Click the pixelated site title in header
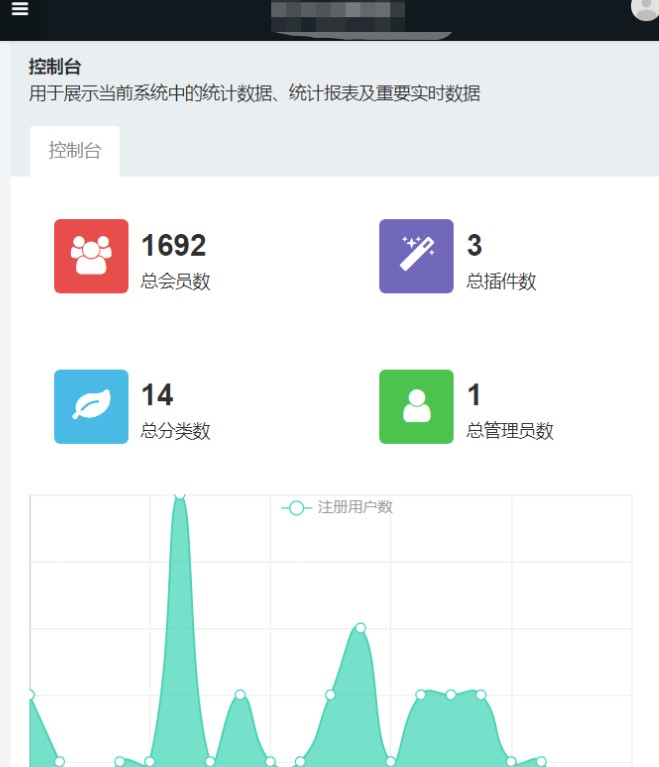This screenshot has height=767, width=659. click(x=338, y=16)
